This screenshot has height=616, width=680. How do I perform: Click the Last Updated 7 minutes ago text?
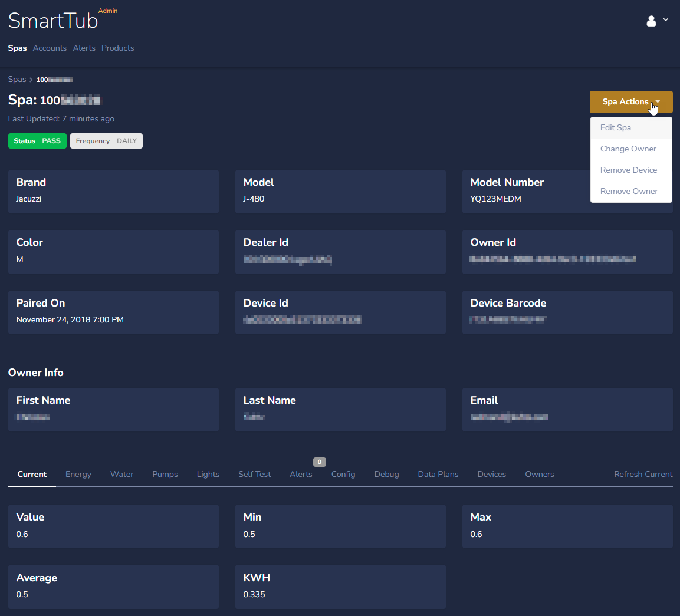tap(61, 118)
